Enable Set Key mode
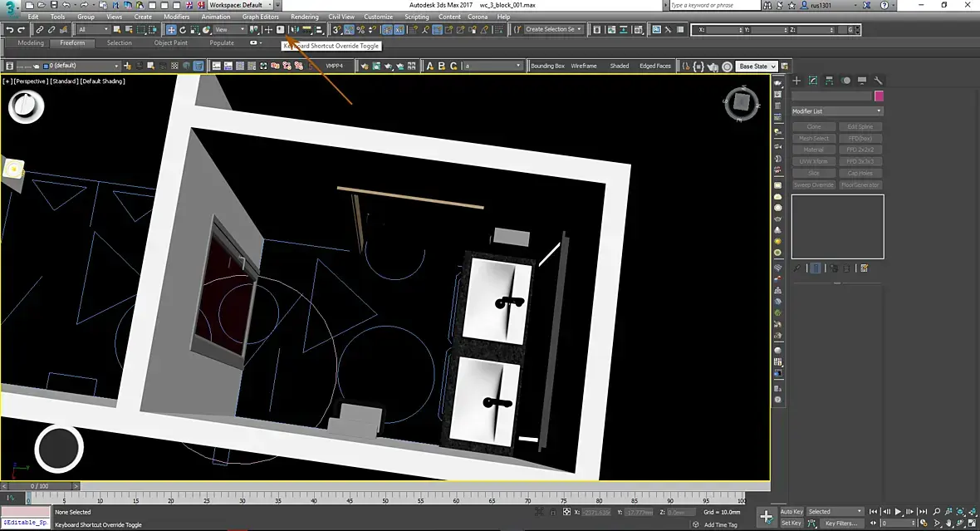 (791, 524)
